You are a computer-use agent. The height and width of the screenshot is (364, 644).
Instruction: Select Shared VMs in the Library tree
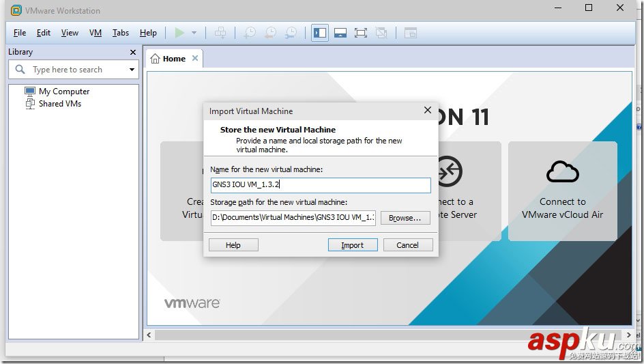60,104
